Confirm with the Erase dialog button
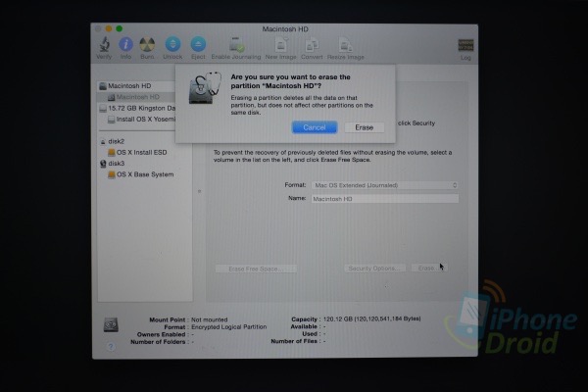The image size is (588, 392). click(x=365, y=127)
